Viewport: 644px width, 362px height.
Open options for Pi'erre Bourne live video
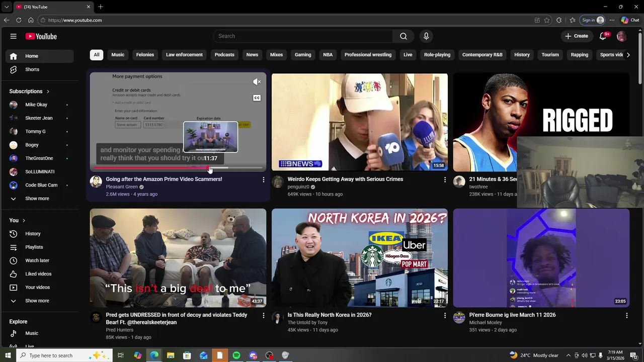[626, 315]
